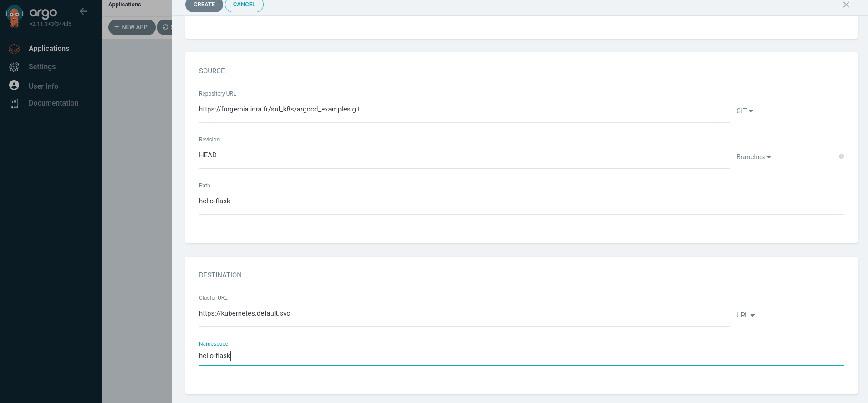Viewport: 868px width, 403px height.
Task: Open Settings in the sidebar
Action: (42, 67)
